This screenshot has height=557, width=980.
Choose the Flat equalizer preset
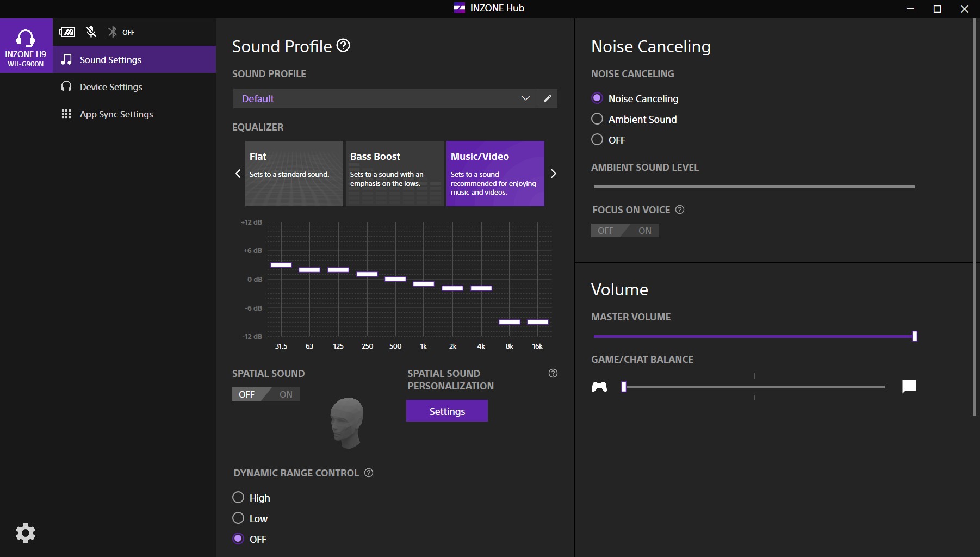tap(294, 174)
